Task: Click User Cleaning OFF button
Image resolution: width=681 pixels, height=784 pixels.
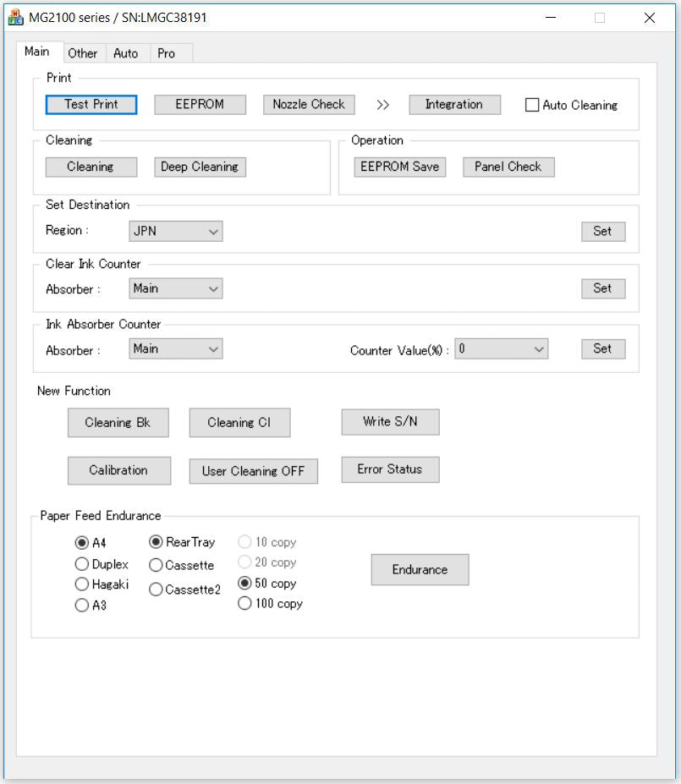Action: pos(254,471)
